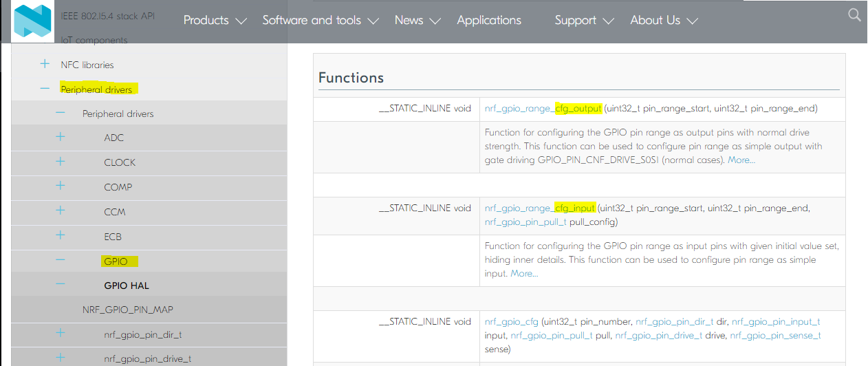Collapse the GPIO HAL minus icon
This screenshot has height=366, width=868.
pos(61,285)
